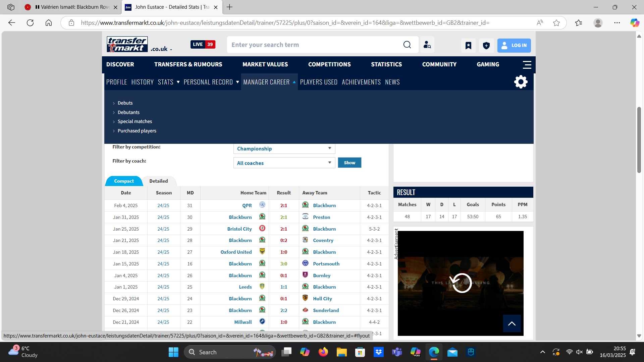Open the Firefox taskbar icon

coord(323,352)
